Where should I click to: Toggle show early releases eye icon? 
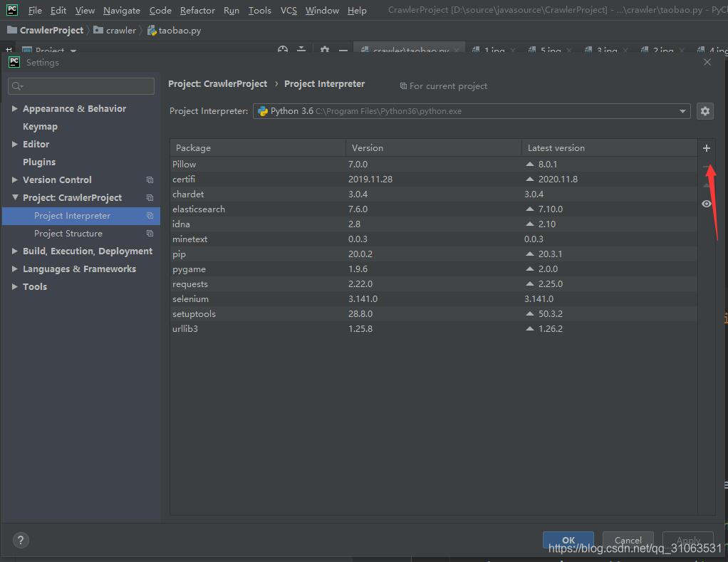coord(706,204)
